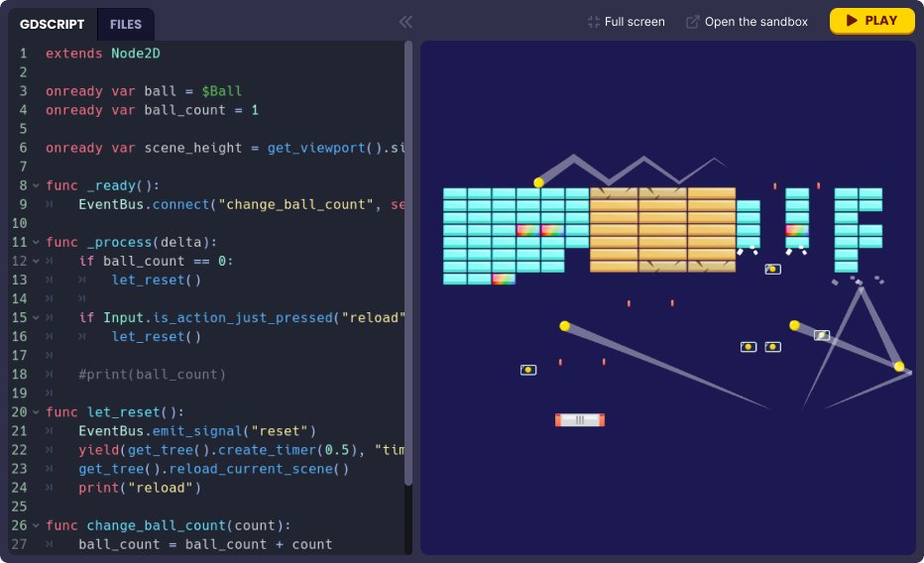Click the orange crate brick block
The image size is (924, 563).
[x=662, y=230]
